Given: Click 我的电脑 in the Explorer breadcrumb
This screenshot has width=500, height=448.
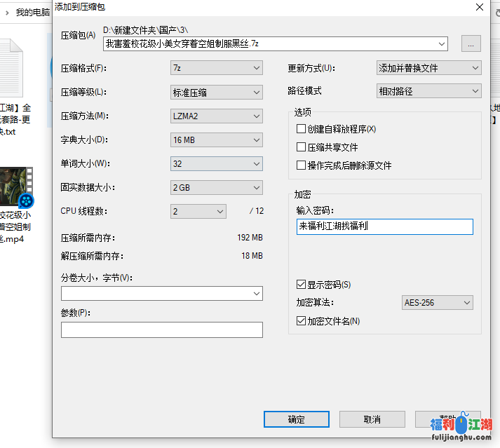Looking at the screenshot, I should (x=32, y=12).
